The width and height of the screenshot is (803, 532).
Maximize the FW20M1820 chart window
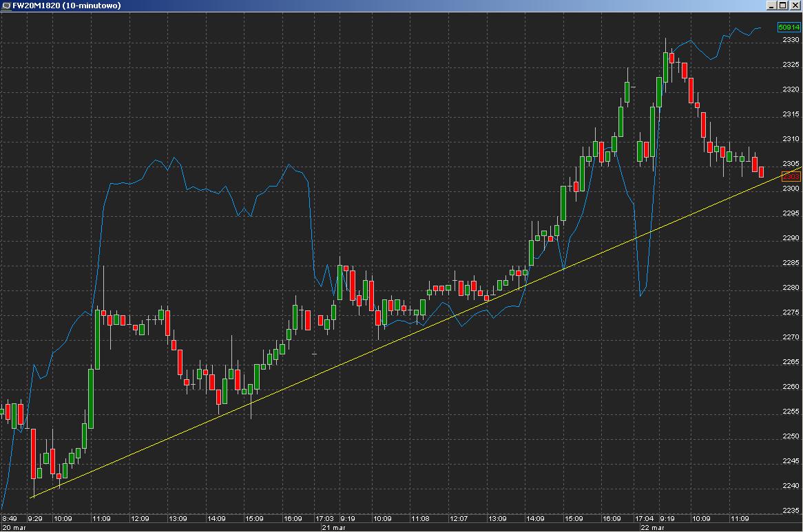tap(782, 6)
